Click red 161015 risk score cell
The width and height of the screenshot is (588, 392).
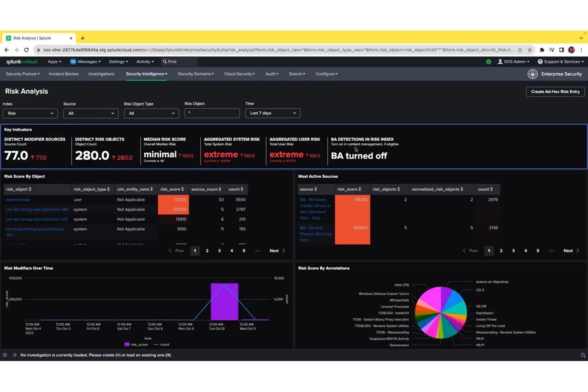click(x=173, y=200)
